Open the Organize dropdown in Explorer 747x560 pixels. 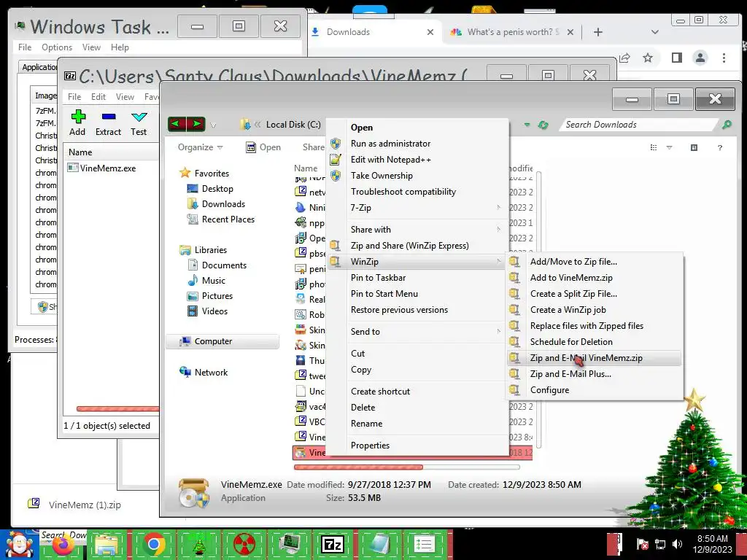point(200,147)
